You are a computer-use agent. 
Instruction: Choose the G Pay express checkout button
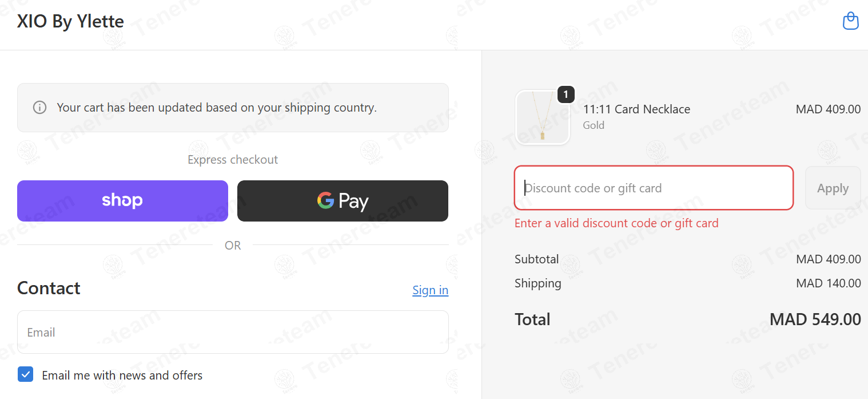coord(343,201)
